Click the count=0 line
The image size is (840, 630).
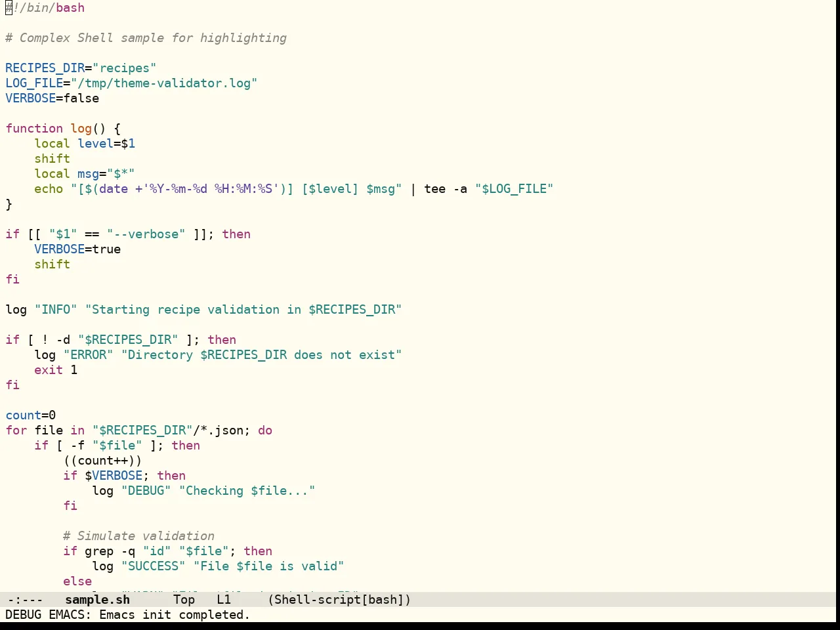(31, 415)
